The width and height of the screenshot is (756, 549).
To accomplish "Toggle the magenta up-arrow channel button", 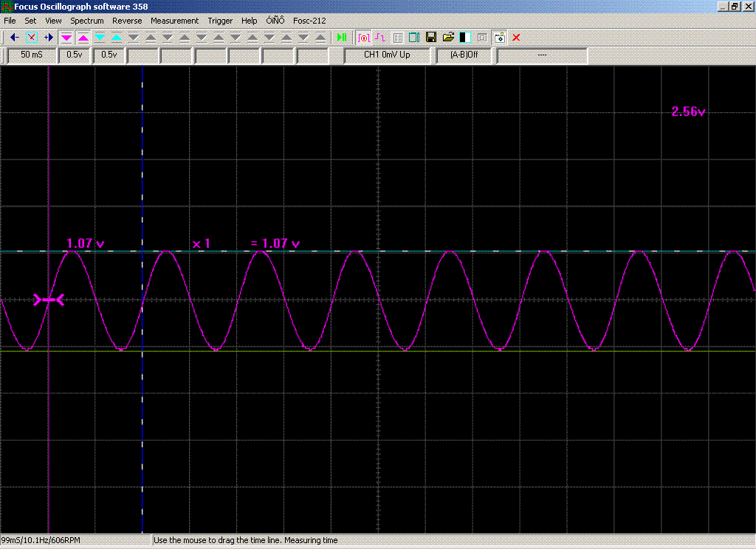I will [83, 37].
